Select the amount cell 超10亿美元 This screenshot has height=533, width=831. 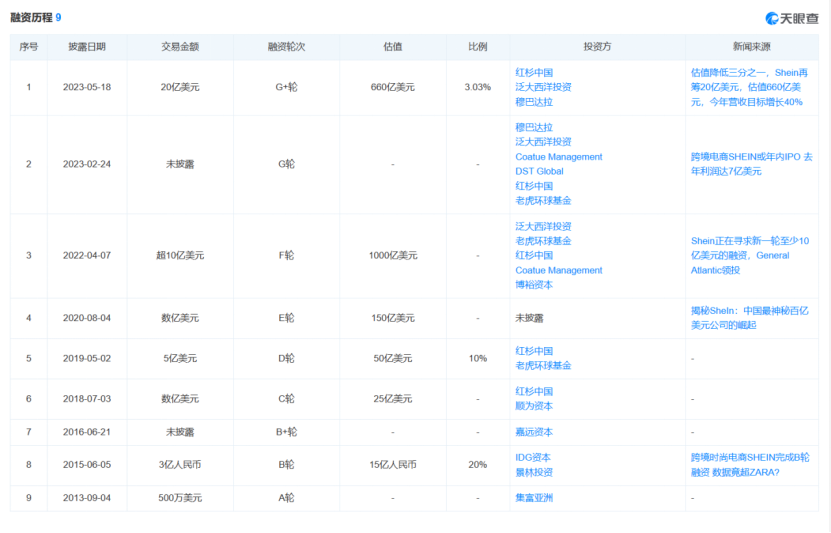(180, 255)
